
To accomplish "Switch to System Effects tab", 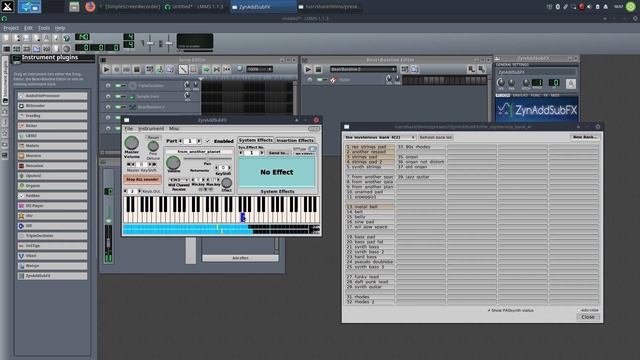I will 256,140.
